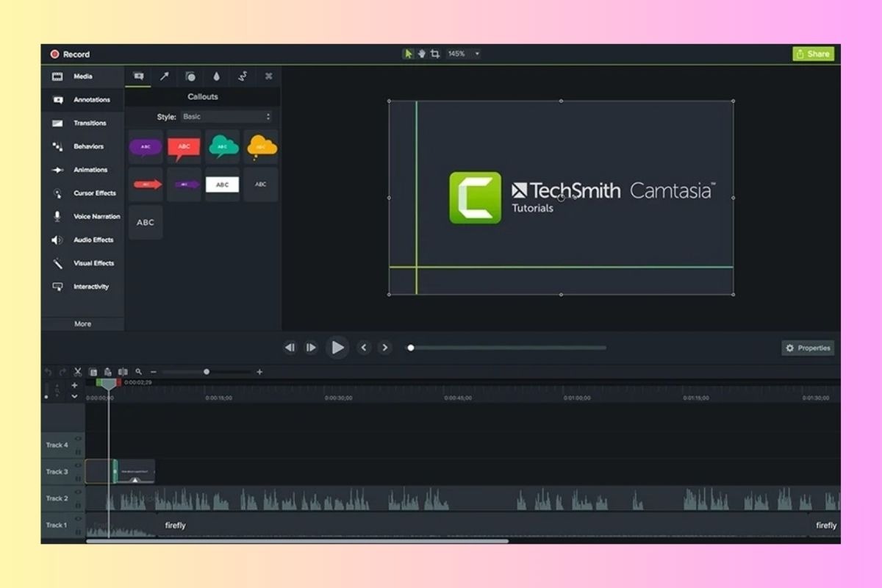Click the preview playback scrubber handle
Viewport: 882px width, 588px height.
pyautogui.click(x=411, y=348)
